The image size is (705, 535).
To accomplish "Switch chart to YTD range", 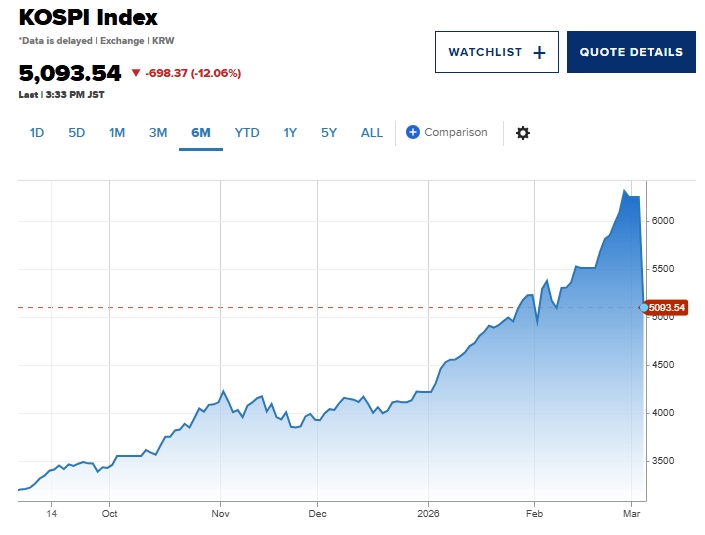I will click(247, 133).
